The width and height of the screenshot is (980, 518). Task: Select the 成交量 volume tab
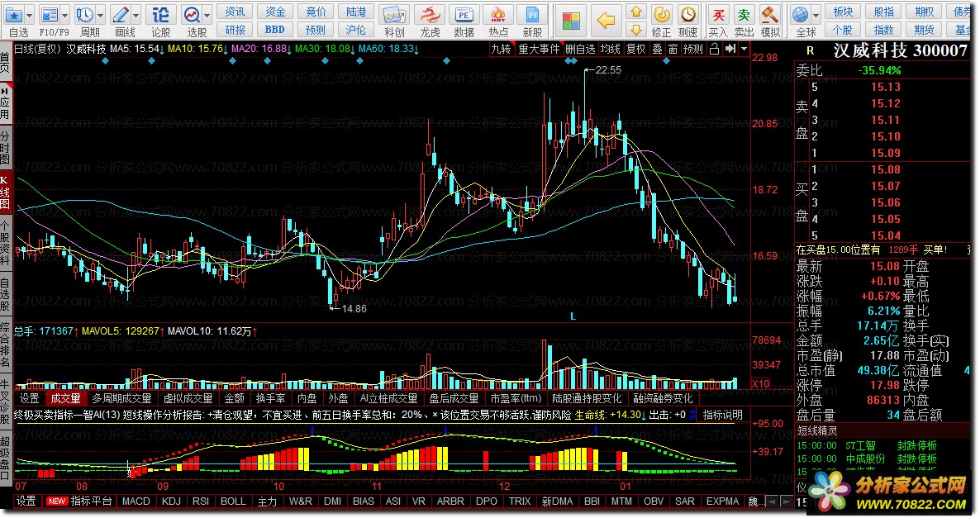point(65,398)
